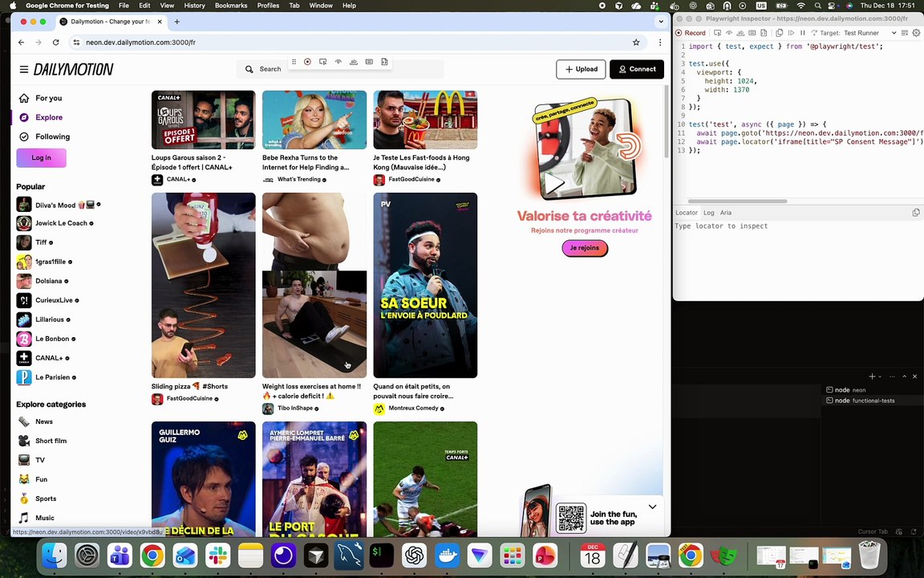This screenshot has height=578, width=924.
Task: Click pick locator icon on floating overlay toolbar
Action: coord(323,62)
